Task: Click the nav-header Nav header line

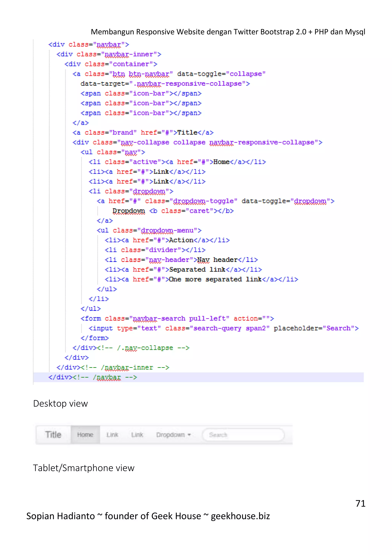Action: click(181, 260)
